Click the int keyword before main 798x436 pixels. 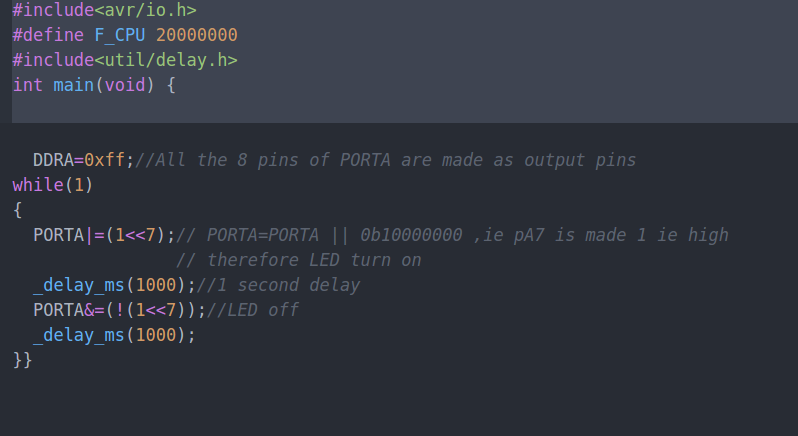click(28, 85)
